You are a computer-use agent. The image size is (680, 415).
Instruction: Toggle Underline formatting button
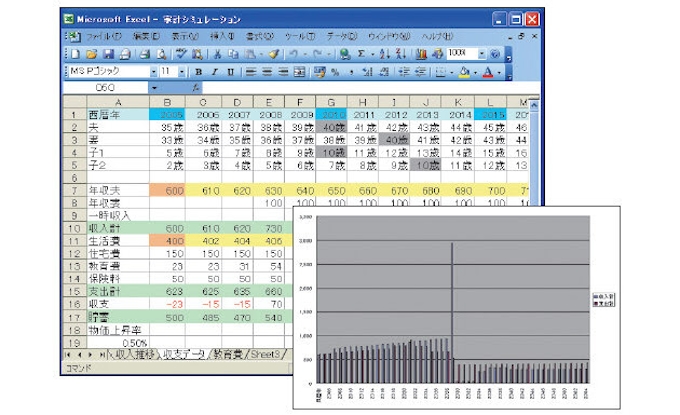click(x=230, y=72)
